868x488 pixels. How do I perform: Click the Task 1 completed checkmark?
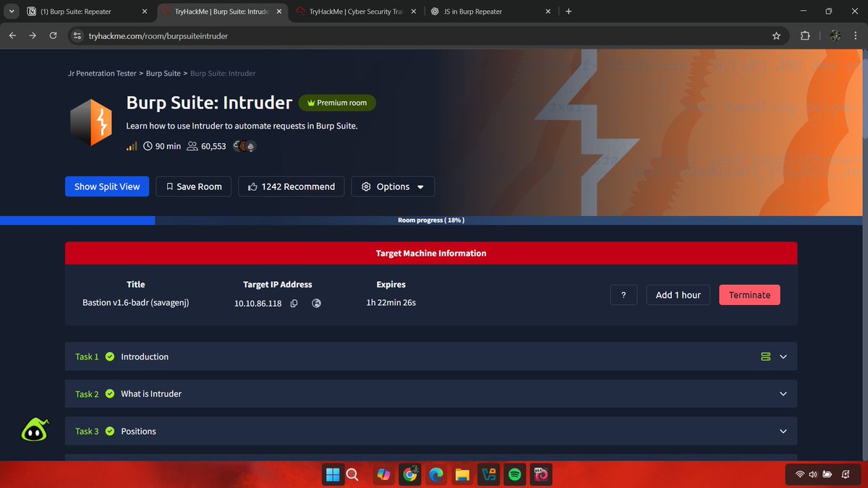coord(109,356)
